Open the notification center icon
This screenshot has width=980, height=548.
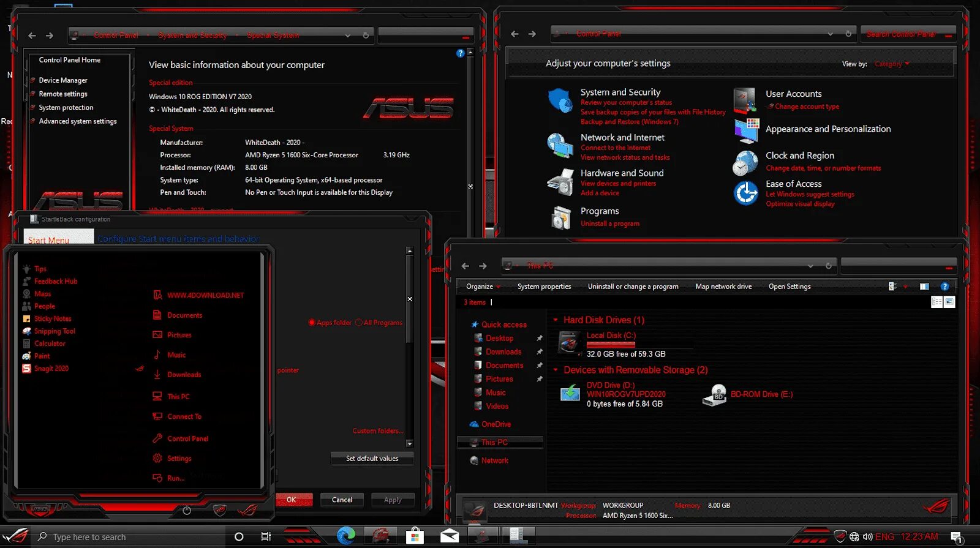tap(956, 537)
